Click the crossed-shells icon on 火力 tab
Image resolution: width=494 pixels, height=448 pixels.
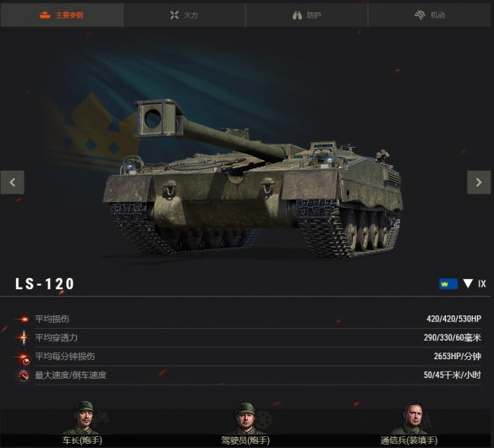coord(174,15)
